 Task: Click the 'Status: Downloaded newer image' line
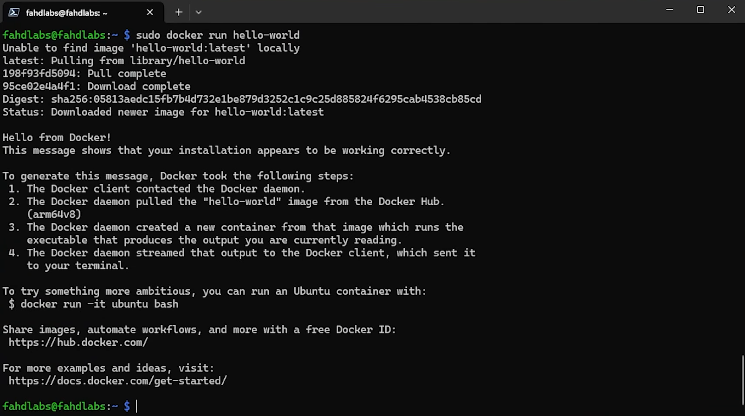(163, 112)
